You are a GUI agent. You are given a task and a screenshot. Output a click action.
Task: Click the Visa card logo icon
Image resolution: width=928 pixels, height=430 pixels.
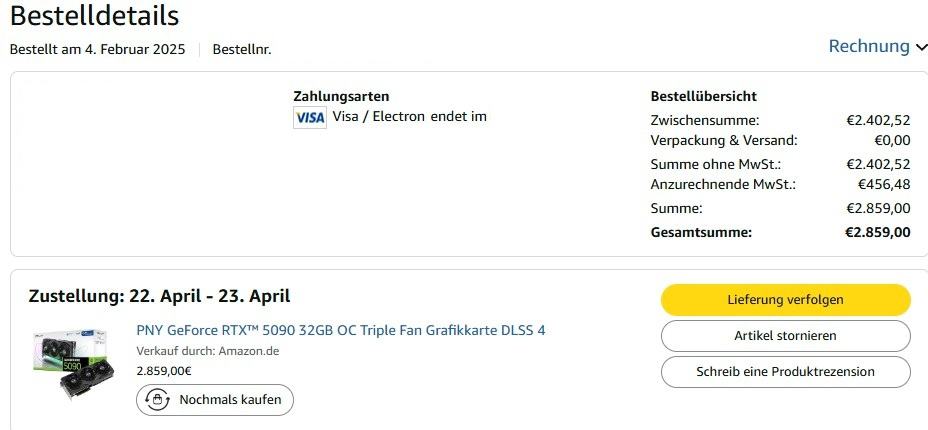309,117
